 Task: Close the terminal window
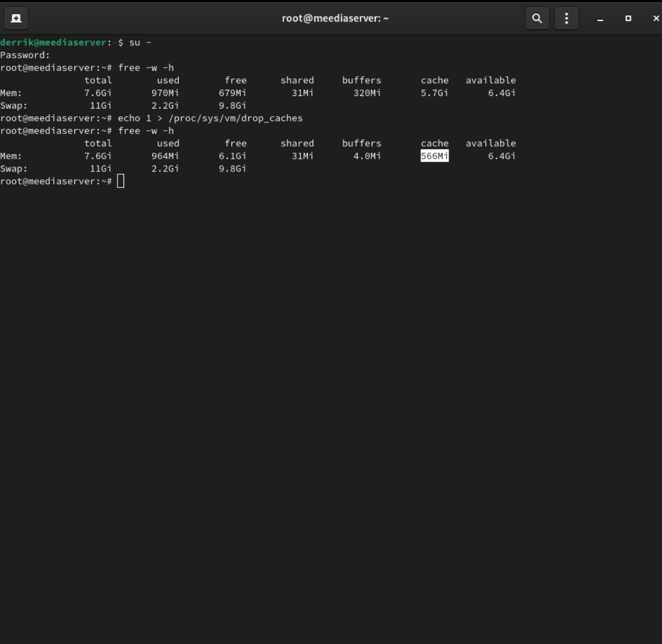click(655, 18)
